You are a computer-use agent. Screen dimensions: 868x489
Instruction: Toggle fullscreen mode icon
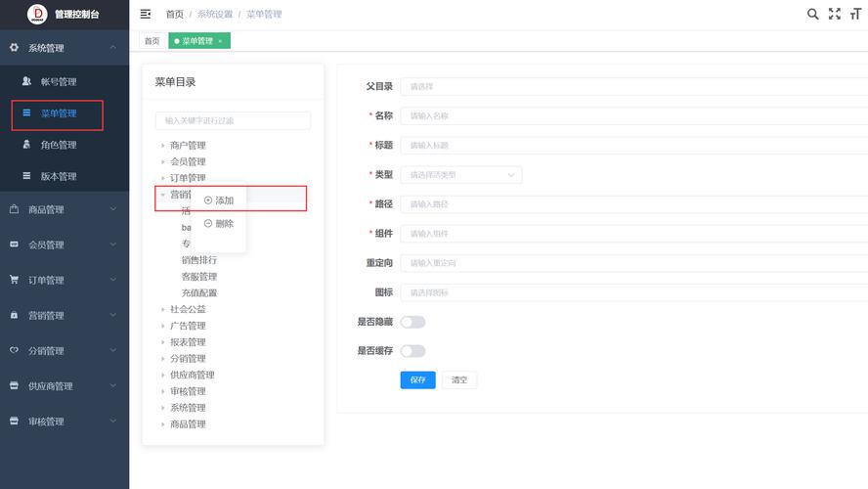834,14
